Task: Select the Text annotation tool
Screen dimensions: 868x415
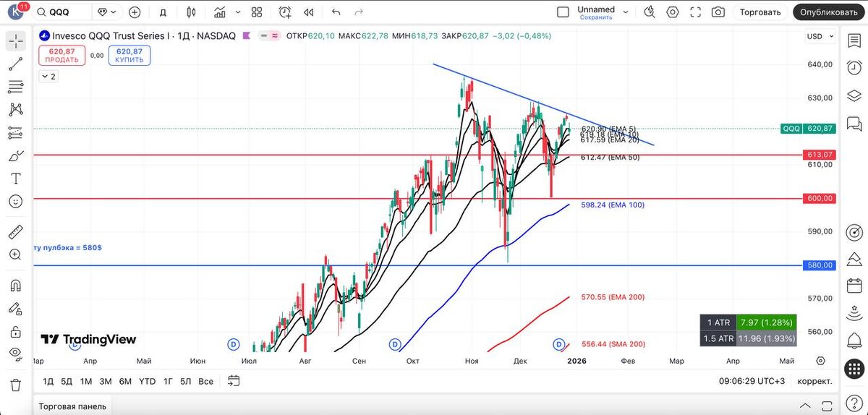Action: [x=15, y=179]
